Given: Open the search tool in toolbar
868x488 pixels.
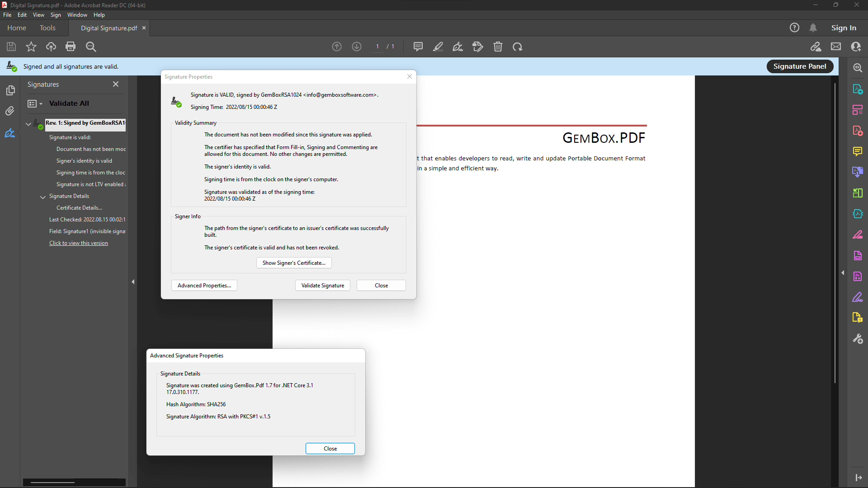Looking at the screenshot, I should tap(90, 47).
